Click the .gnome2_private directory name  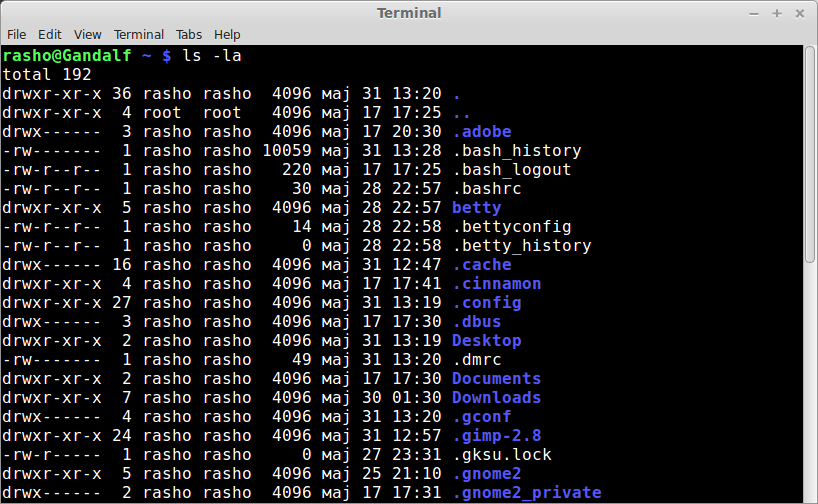[x=527, y=493]
